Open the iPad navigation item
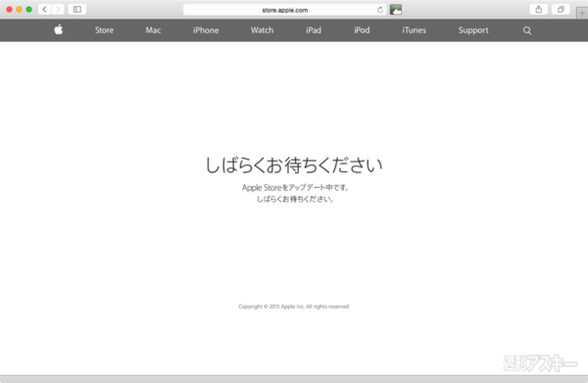 (314, 30)
